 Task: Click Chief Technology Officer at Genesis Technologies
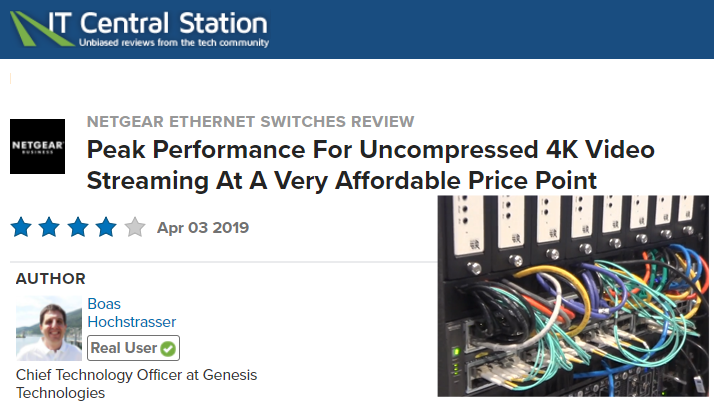pyautogui.click(x=137, y=384)
